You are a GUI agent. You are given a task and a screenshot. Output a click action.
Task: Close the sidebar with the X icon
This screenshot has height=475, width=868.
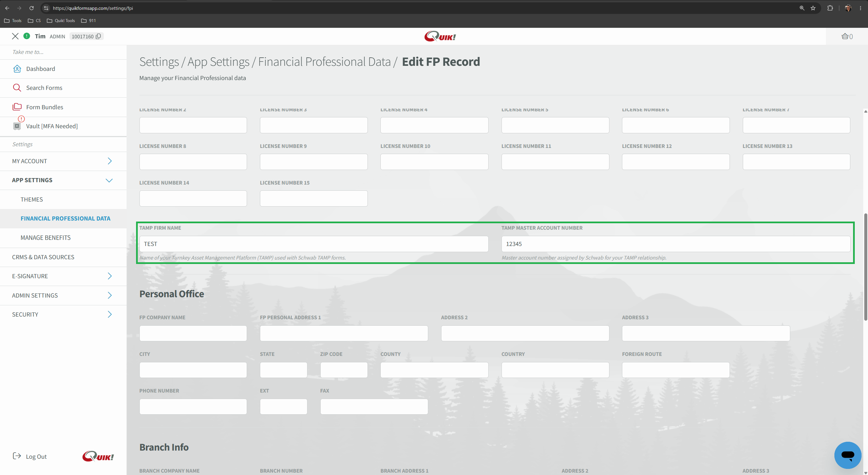[x=15, y=36]
